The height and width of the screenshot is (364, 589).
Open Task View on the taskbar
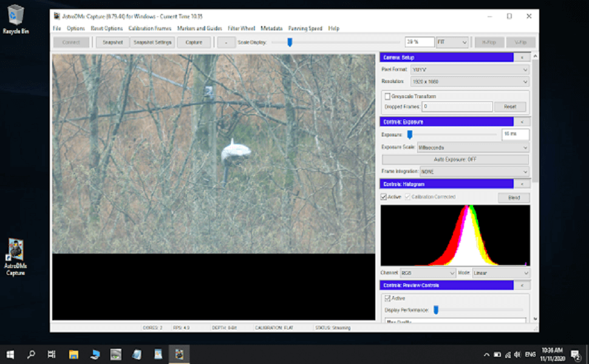tap(52, 354)
